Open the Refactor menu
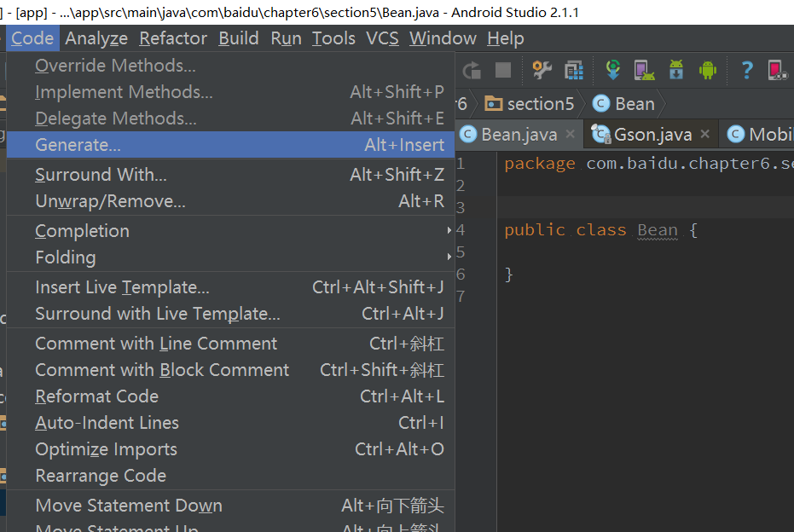 [173, 38]
